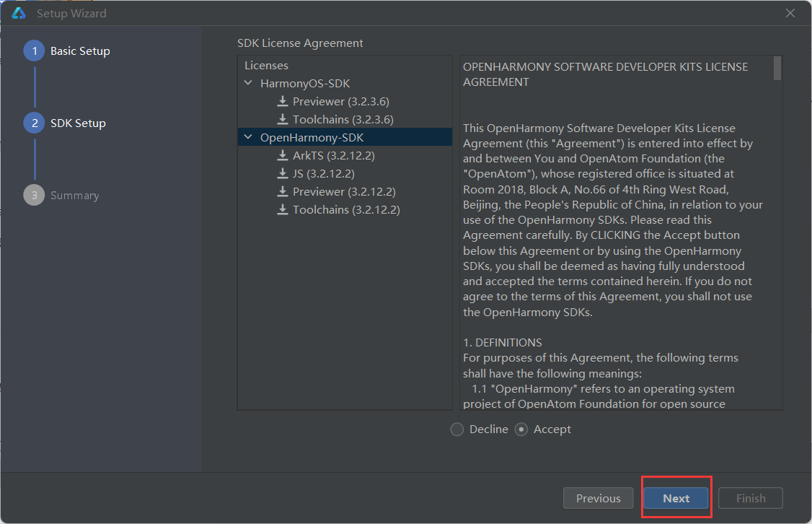Click the '1. DEFINITIONS' heading in license

pos(503,343)
